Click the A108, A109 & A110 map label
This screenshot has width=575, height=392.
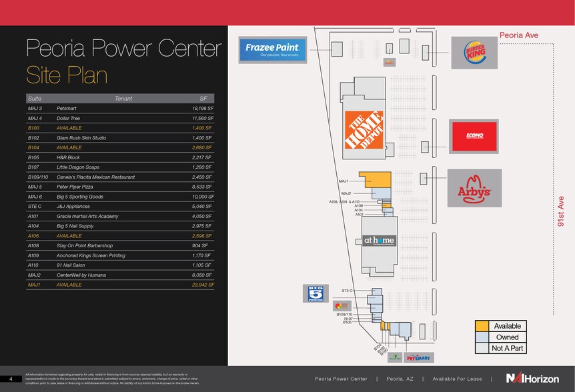click(x=344, y=202)
